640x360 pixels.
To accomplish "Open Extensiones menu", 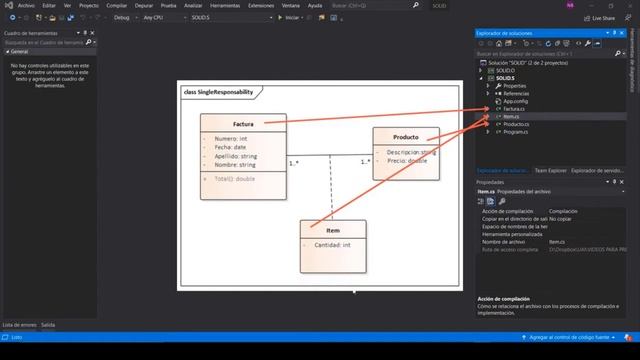I will point(261,6).
